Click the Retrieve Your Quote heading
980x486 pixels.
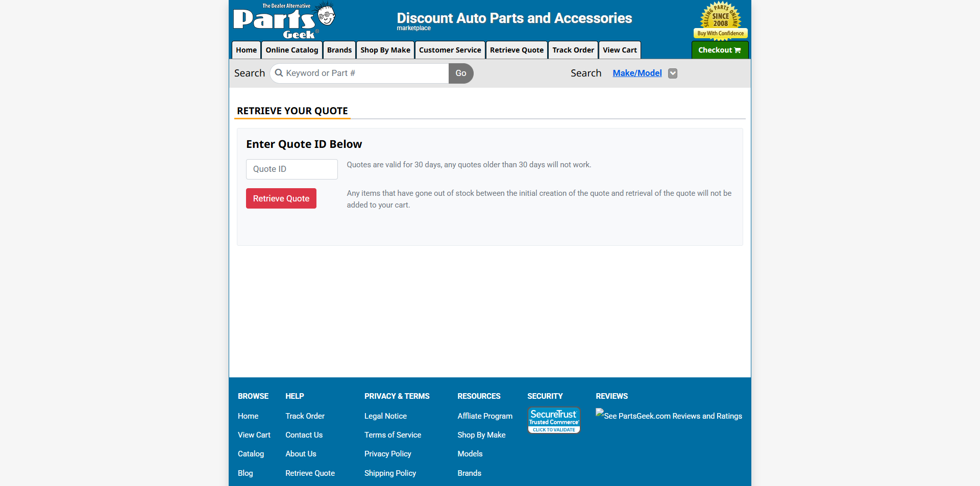tap(292, 111)
